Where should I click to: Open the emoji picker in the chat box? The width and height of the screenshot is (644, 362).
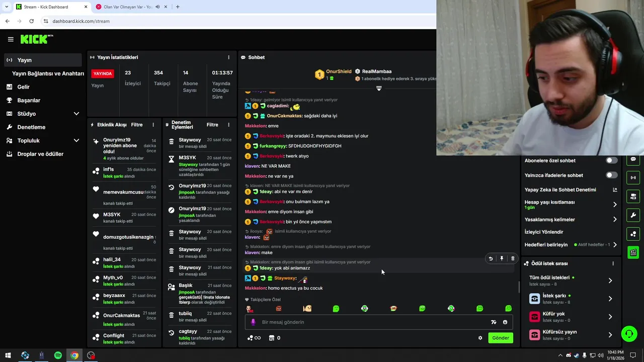505,322
